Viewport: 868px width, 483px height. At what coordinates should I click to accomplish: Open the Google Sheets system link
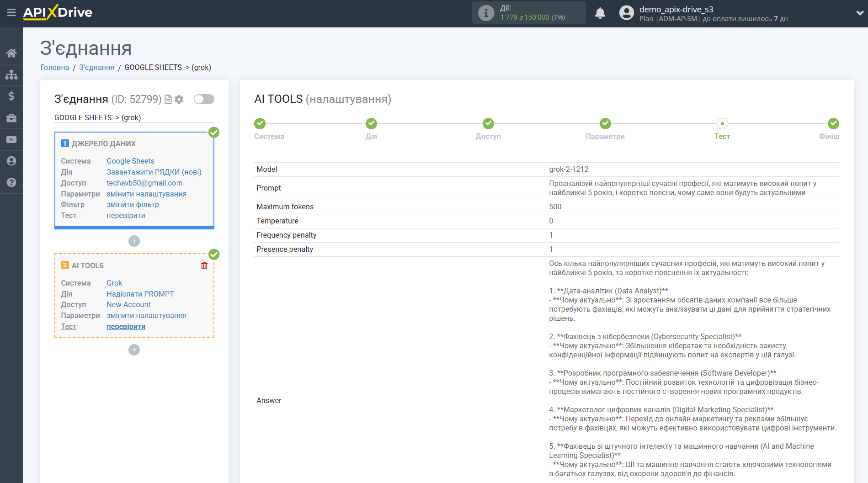(x=130, y=161)
